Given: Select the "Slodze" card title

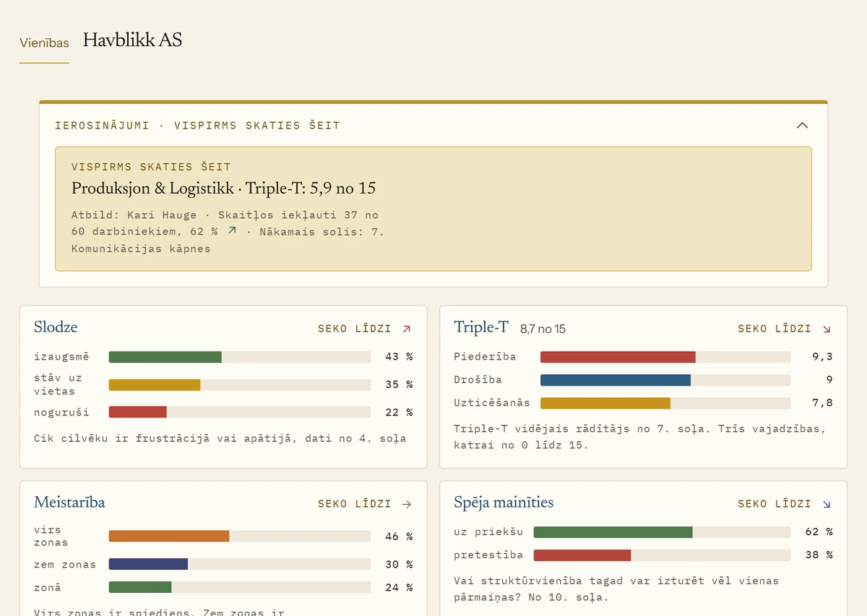Looking at the screenshot, I should click(x=56, y=327).
